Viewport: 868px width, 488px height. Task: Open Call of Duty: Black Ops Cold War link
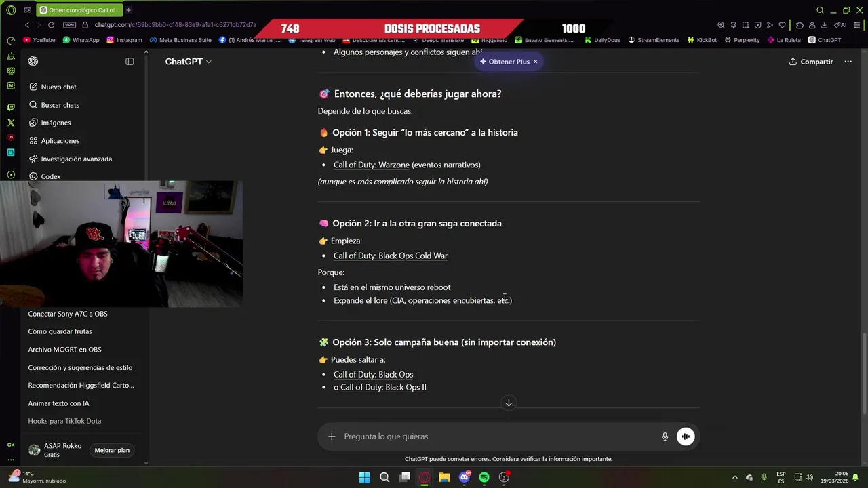[x=391, y=256]
